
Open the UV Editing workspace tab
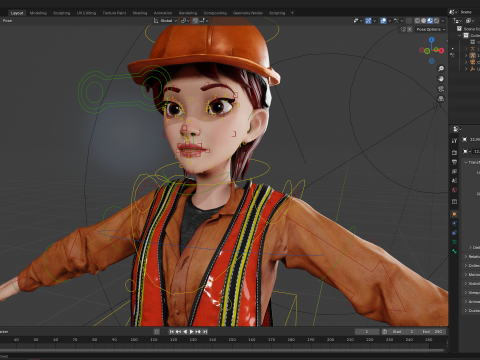(86, 13)
